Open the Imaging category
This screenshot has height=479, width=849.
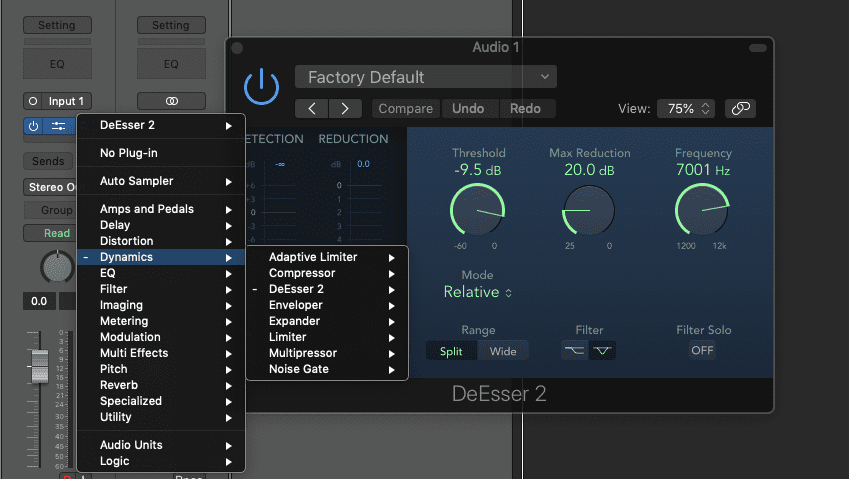(x=161, y=305)
